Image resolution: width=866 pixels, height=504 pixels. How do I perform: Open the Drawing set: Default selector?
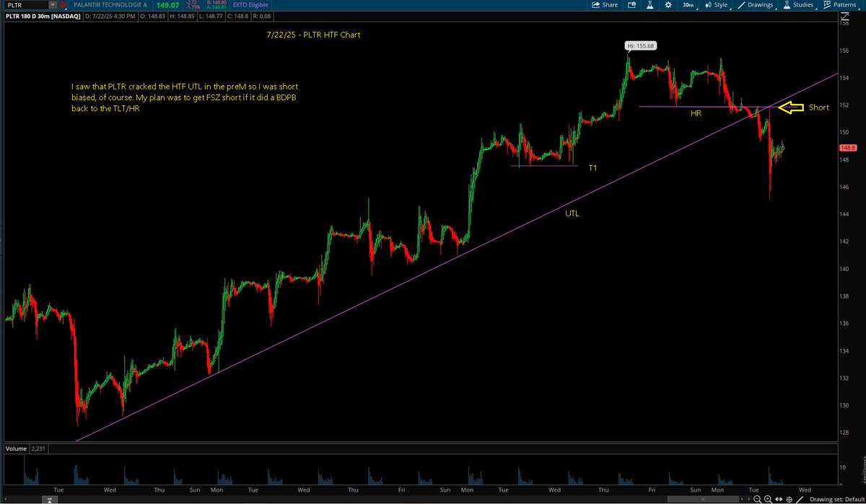[x=836, y=499]
